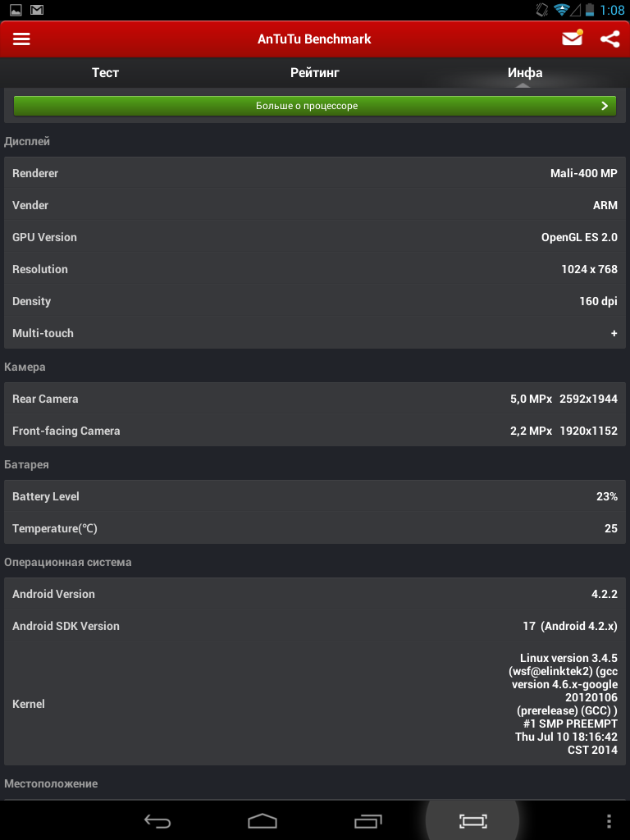The image size is (630, 840).
Task: Tap the Android home navigation button
Action: tap(262, 820)
